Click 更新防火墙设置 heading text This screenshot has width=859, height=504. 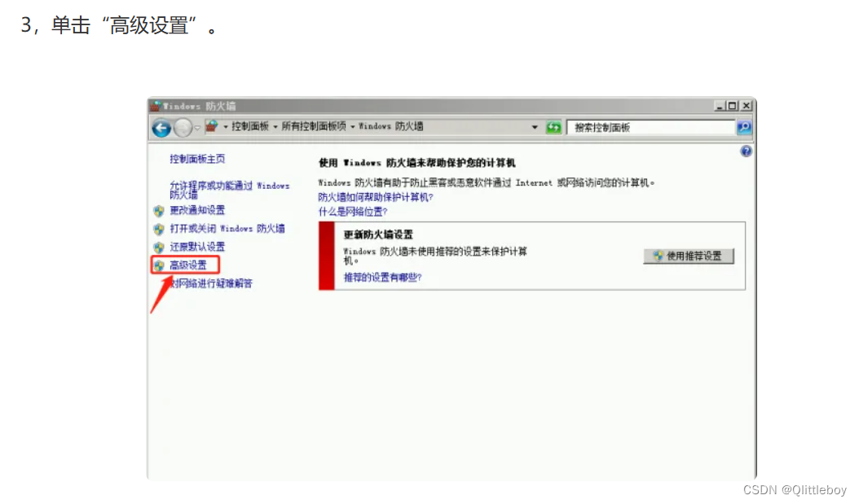[x=378, y=234]
